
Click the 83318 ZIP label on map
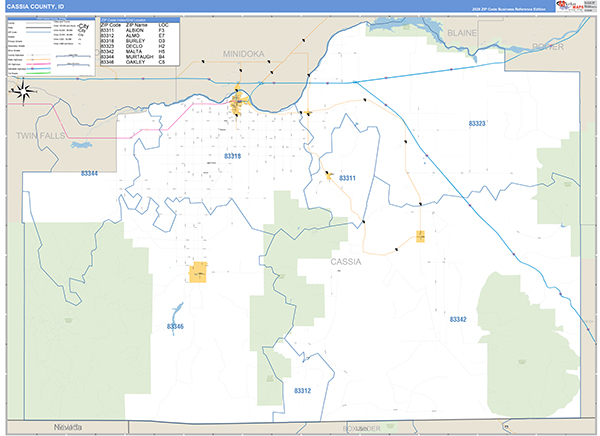(232, 156)
